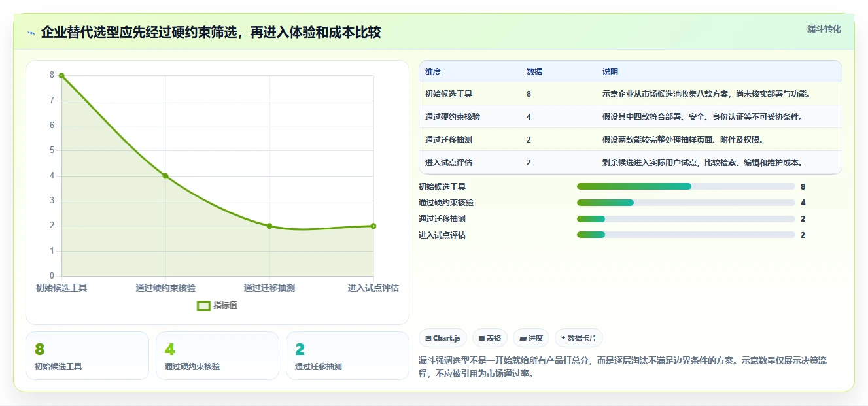This screenshot has height=406, width=868.
Task: Click the y-axis label 0
Action: tap(52, 276)
